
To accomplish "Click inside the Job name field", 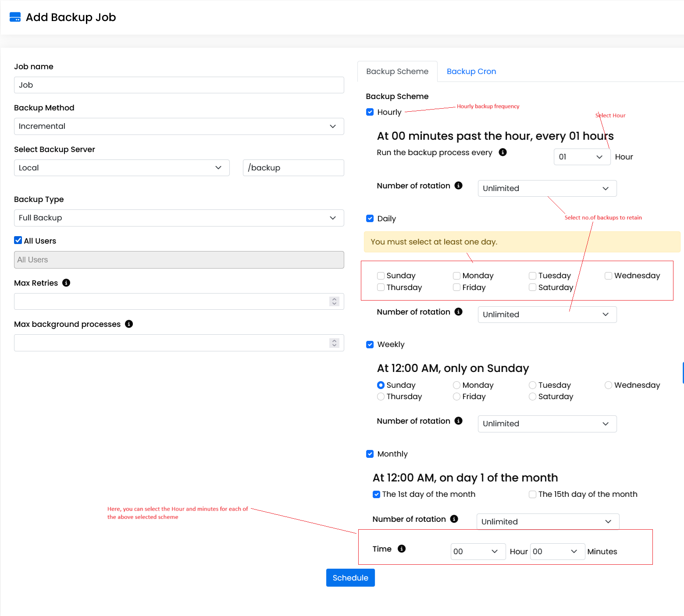I will click(179, 85).
